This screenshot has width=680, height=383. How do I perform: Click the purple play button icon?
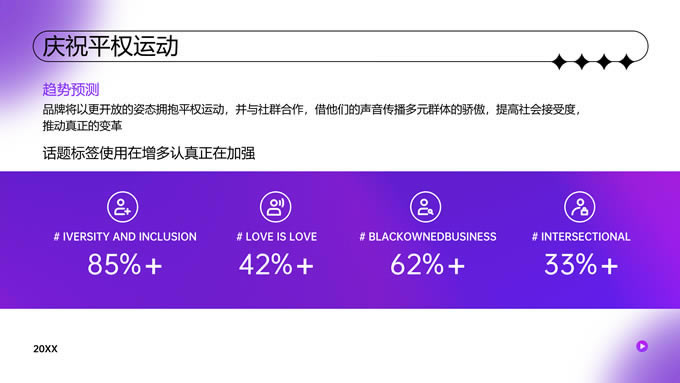pyautogui.click(x=642, y=346)
